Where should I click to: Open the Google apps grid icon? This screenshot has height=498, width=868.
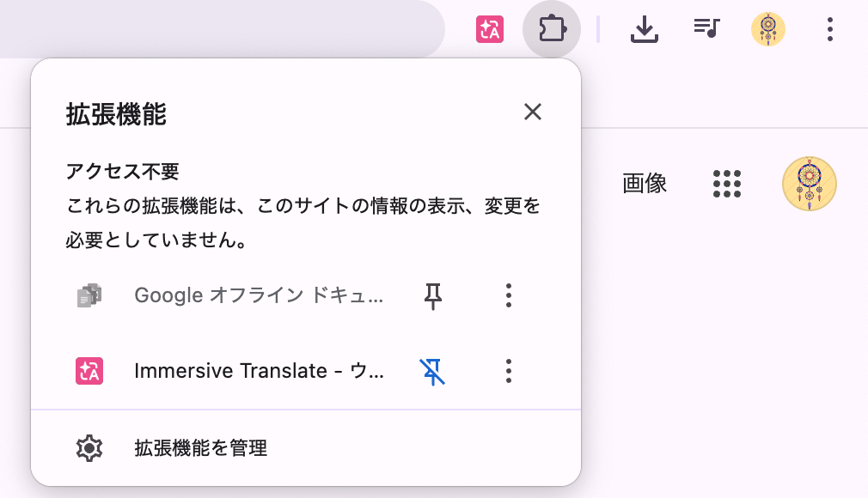point(727,183)
